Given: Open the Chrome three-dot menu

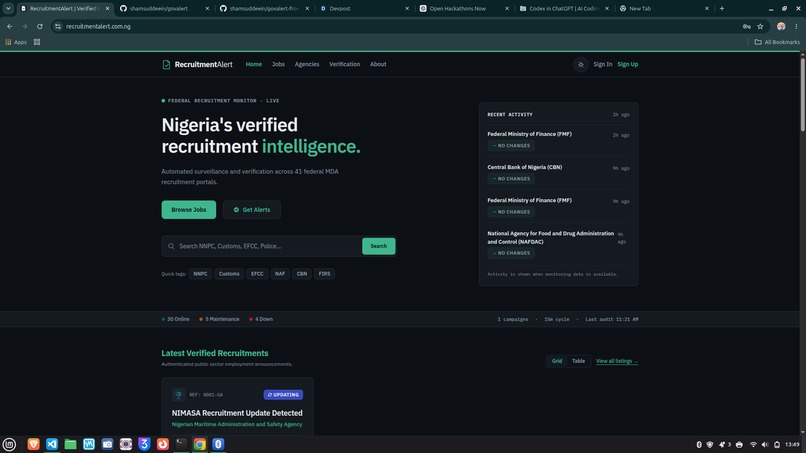Looking at the screenshot, I should (x=796, y=26).
